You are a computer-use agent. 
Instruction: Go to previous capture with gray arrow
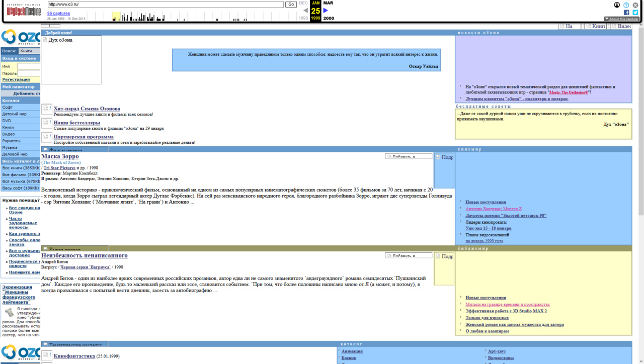pos(305,11)
